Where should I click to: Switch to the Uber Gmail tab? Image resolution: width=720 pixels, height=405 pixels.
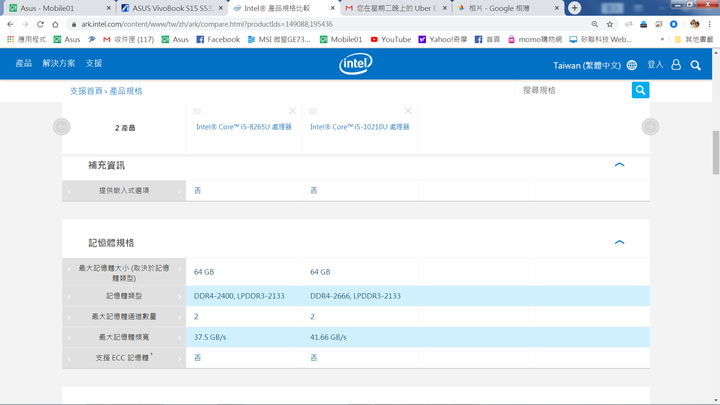(396, 8)
